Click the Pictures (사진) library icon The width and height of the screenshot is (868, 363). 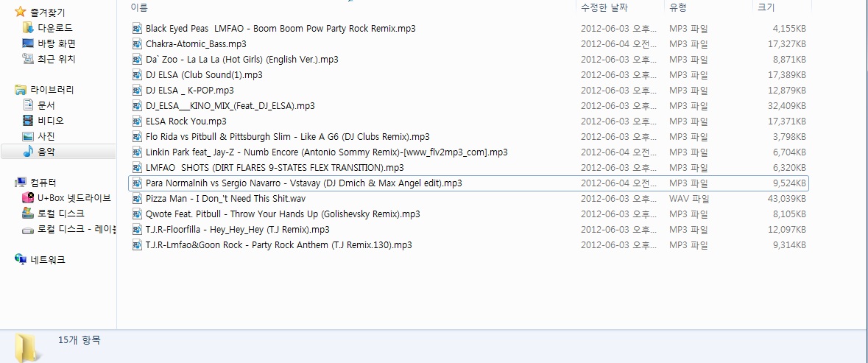[x=28, y=135]
